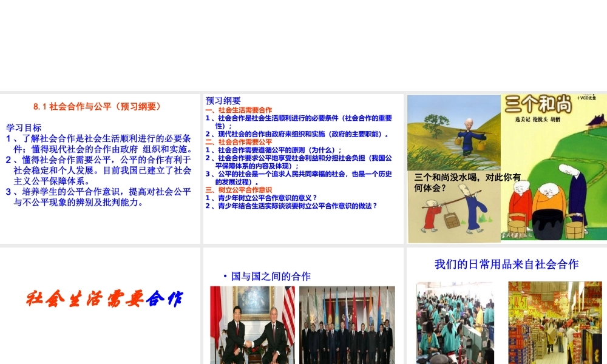Image resolution: width=607 pixels, height=364 pixels.
Task: Click the bullet text 国与国之间的合作
Action: (271, 276)
